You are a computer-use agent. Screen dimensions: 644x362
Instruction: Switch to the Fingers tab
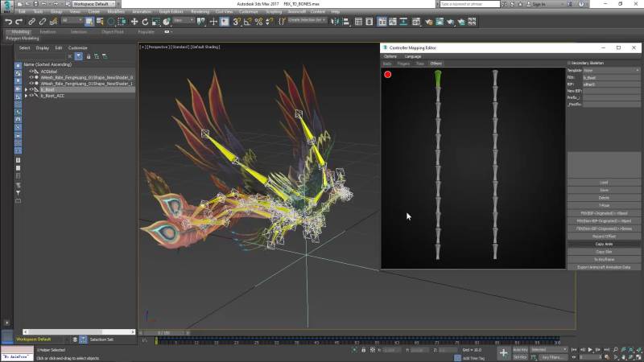coord(403,63)
